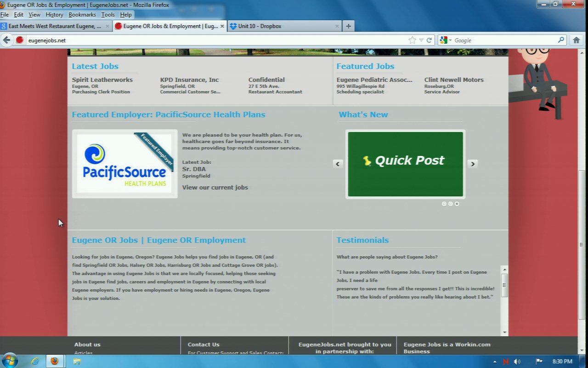The image size is (588, 368).
Task: Select the second slideshow indicator dot
Action: (x=451, y=204)
